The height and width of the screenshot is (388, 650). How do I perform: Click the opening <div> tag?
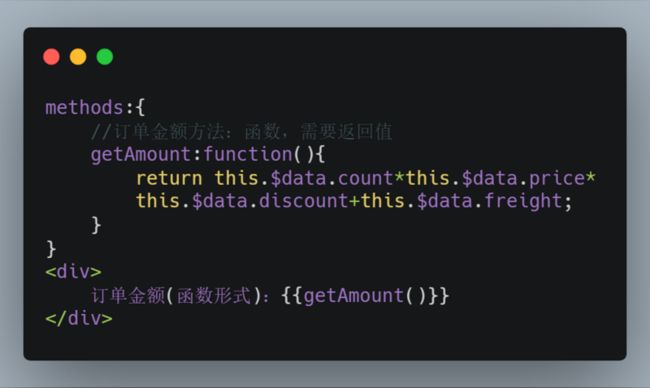(x=73, y=272)
